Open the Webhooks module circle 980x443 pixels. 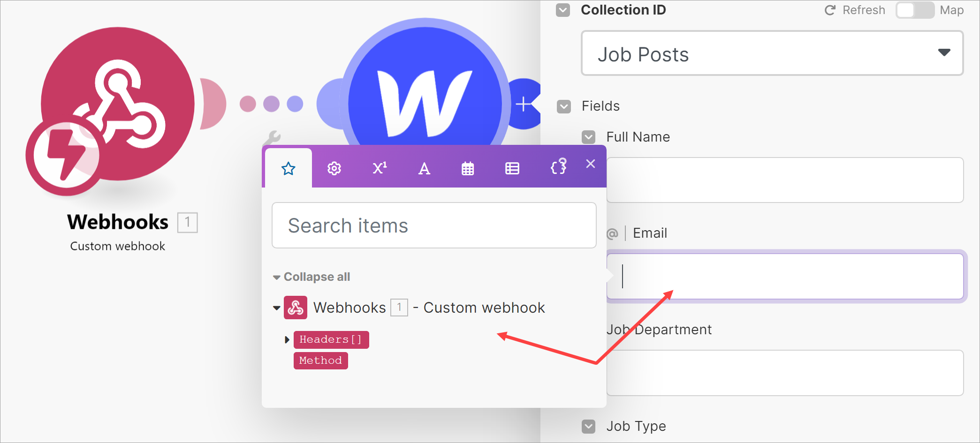point(118,104)
